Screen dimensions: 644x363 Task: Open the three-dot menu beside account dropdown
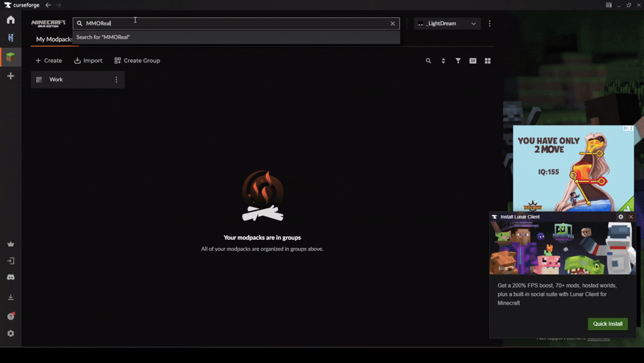tap(490, 23)
